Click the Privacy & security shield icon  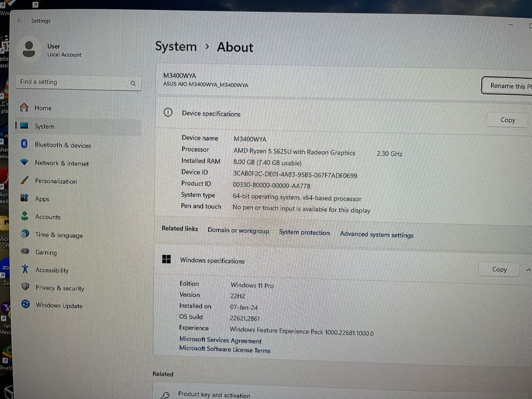coord(26,287)
